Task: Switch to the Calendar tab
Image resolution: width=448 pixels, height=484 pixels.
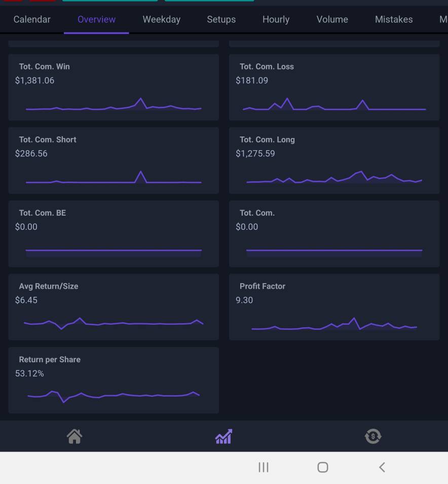Action: pyautogui.click(x=32, y=19)
